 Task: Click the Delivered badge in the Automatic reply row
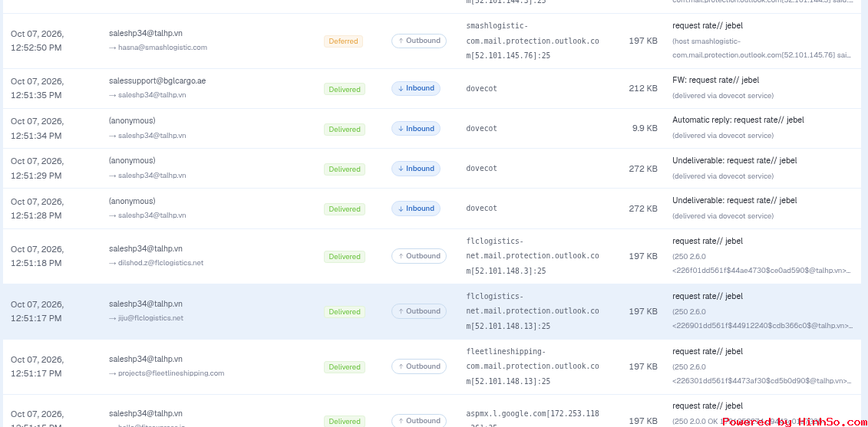345,129
